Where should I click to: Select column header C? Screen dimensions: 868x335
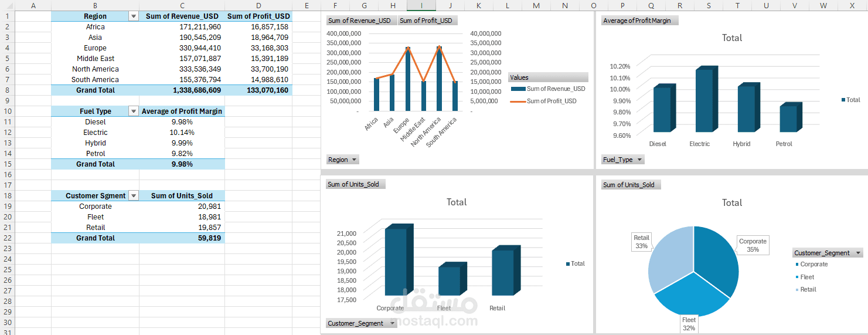click(x=182, y=5)
